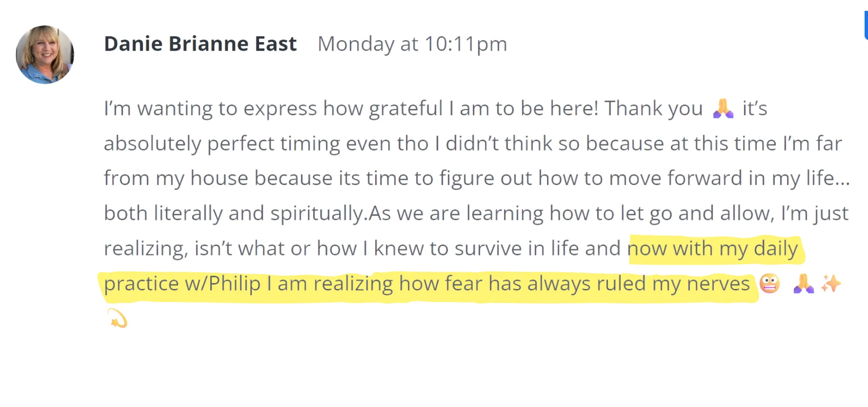Click the grimacing face emoji
868x407 pixels.
pyautogui.click(x=769, y=284)
